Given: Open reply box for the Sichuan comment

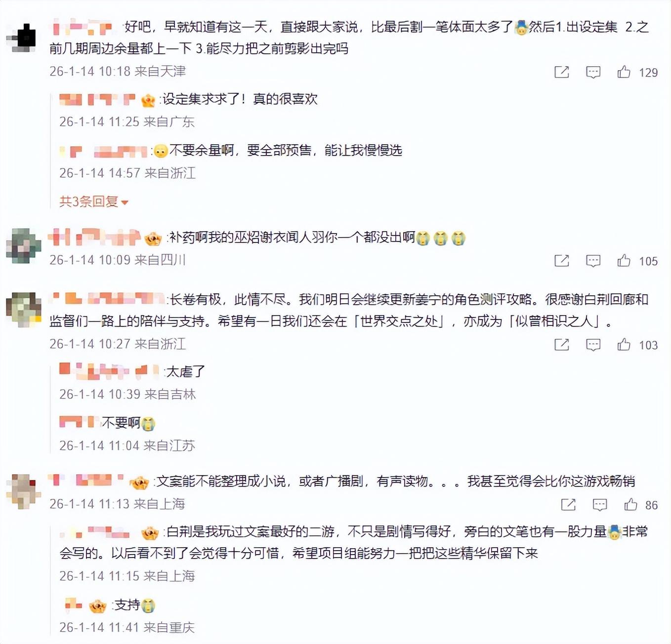Looking at the screenshot, I should tap(593, 261).
